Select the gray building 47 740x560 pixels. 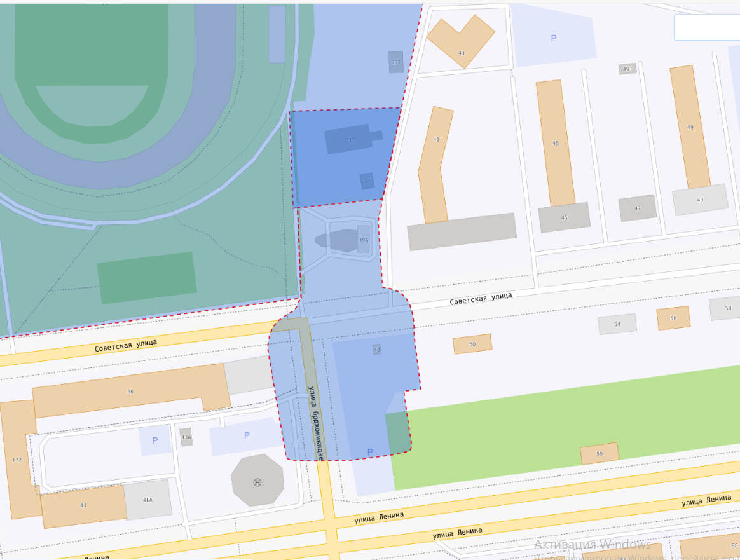tap(638, 208)
